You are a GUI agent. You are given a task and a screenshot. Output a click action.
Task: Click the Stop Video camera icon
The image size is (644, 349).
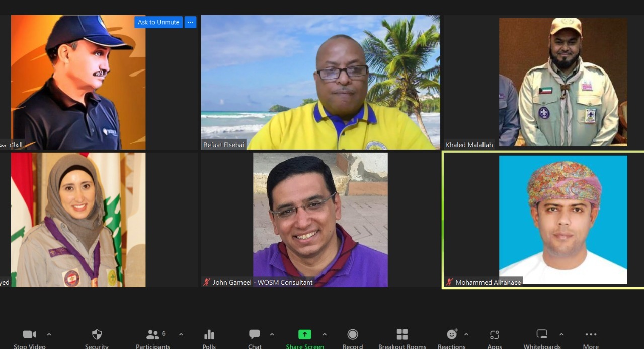29,335
